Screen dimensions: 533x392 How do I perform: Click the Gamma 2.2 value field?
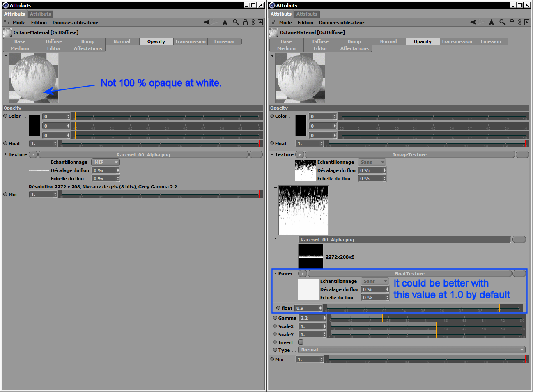pyautogui.click(x=312, y=318)
